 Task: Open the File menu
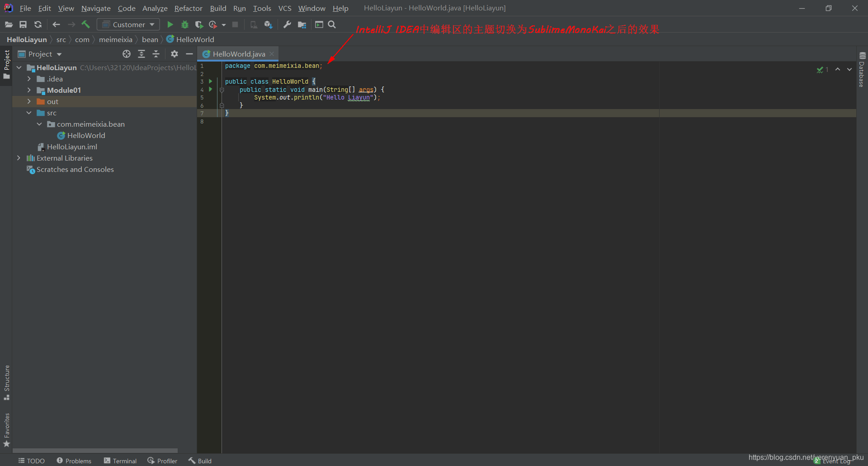pos(25,8)
